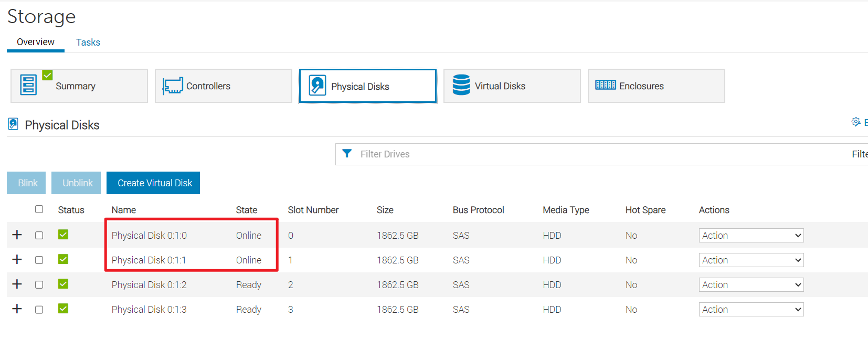Click the funnel icon in Filter Drives

tap(347, 153)
